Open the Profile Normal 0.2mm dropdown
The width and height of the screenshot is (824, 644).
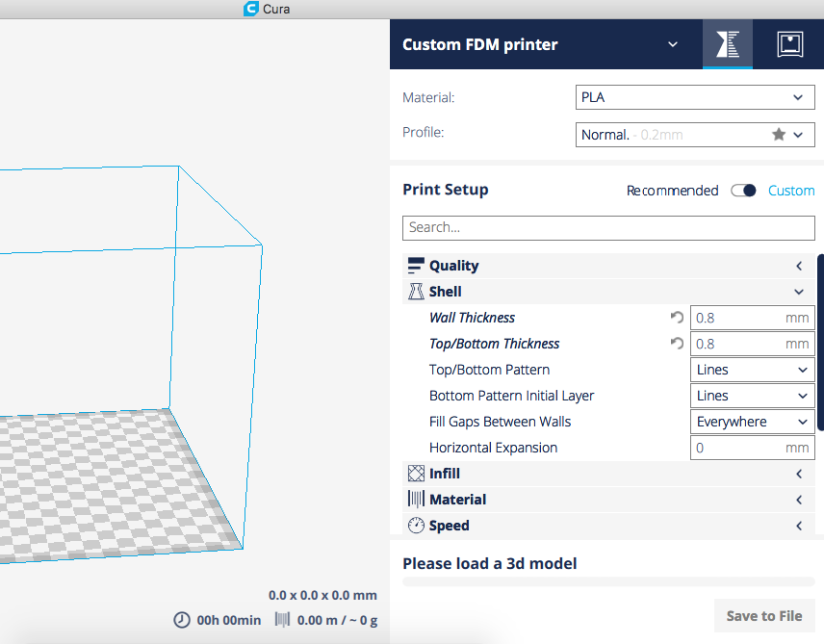(695, 135)
